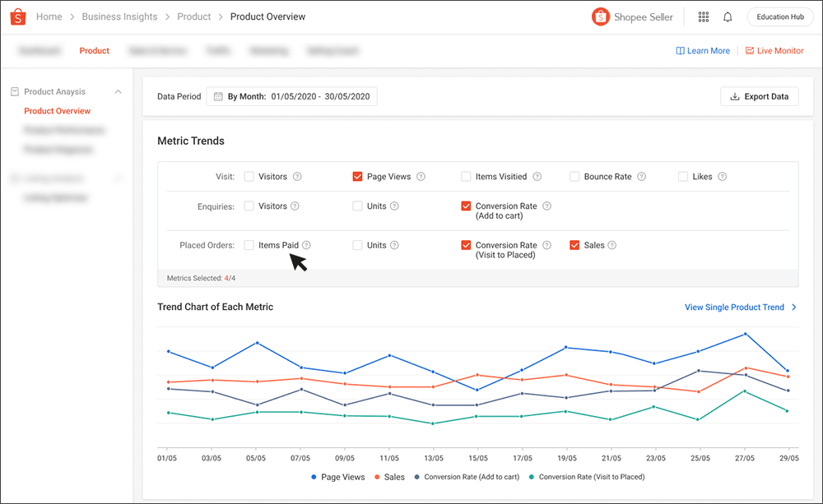Click the Learn More link
The width and height of the screenshot is (823, 504).
tap(702, 50)
